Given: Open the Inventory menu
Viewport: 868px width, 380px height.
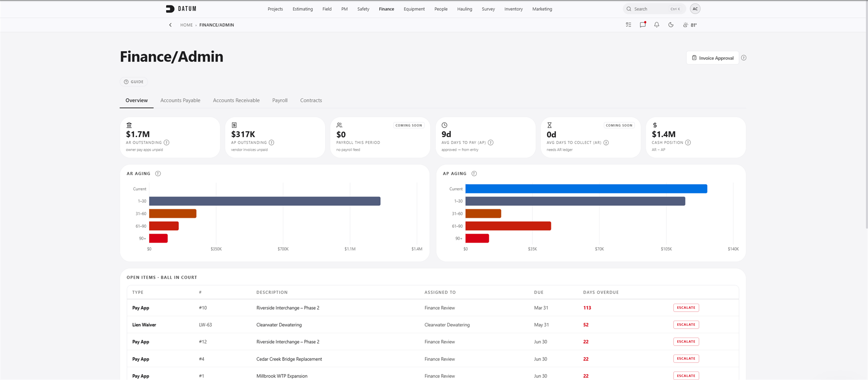Looking at the screenshot, I should click(x=513, y=9).
